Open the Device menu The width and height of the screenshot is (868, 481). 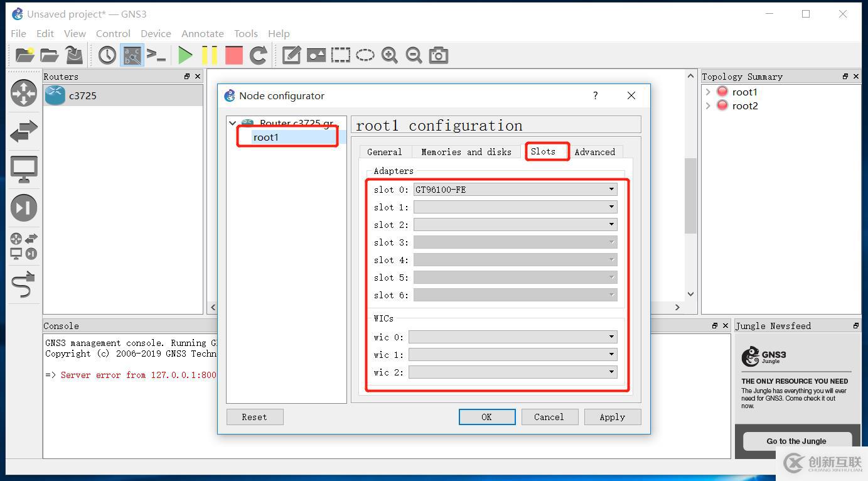coord(156,34)
